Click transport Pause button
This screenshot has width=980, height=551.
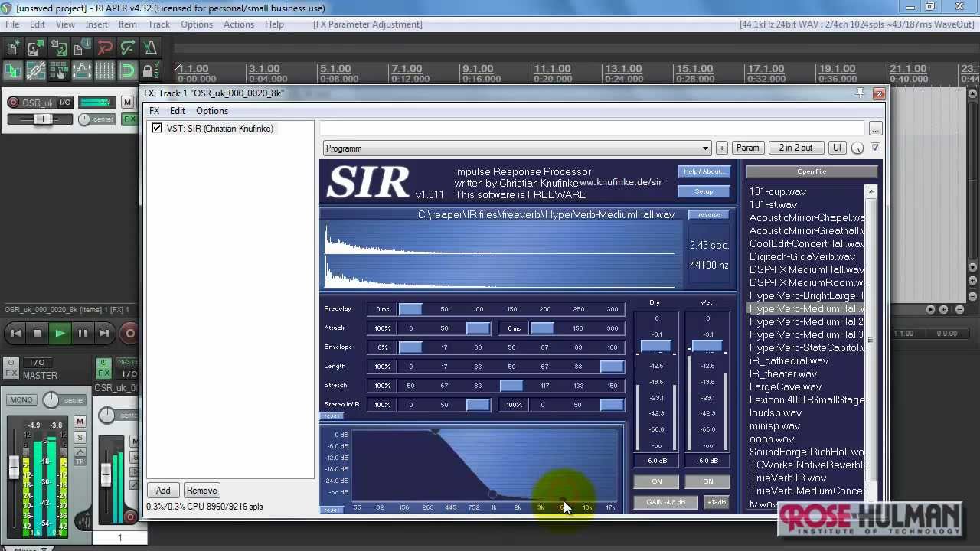[x=82, y=333]
